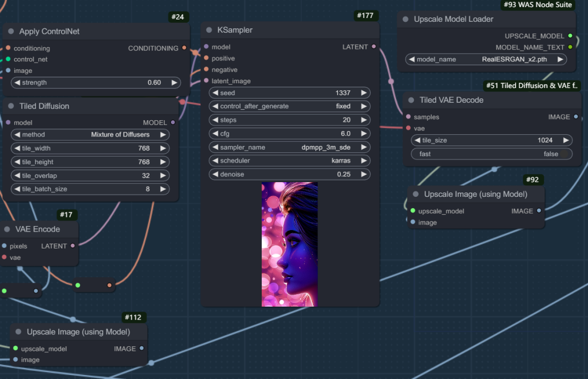The height and width of the screenshot is (379, 588).
Task: Click the #24 Apply ControlNet badge
Action: pos(177,17)
